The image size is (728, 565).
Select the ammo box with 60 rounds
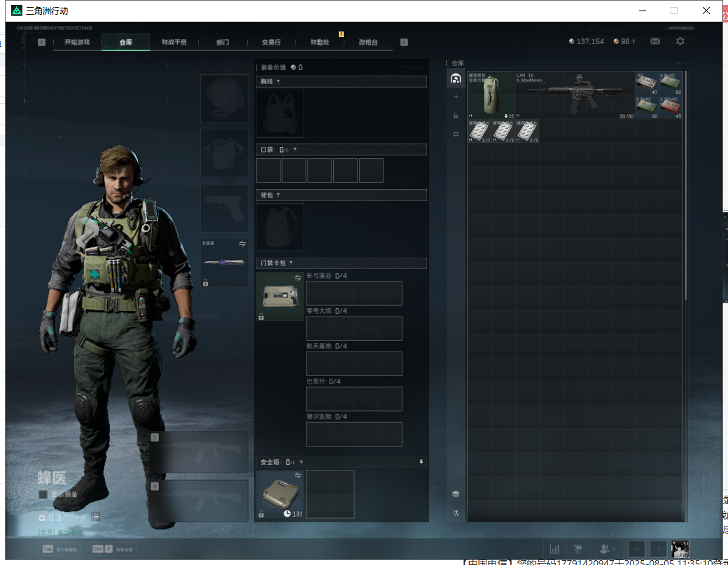(x=671, y=83)
